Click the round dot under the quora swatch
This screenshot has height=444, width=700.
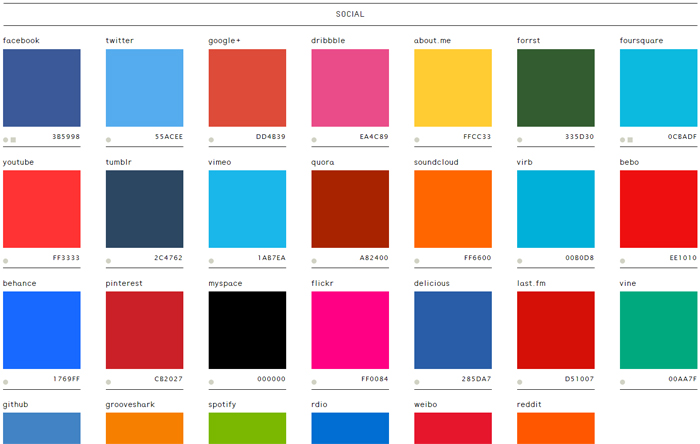coord(314,261)
